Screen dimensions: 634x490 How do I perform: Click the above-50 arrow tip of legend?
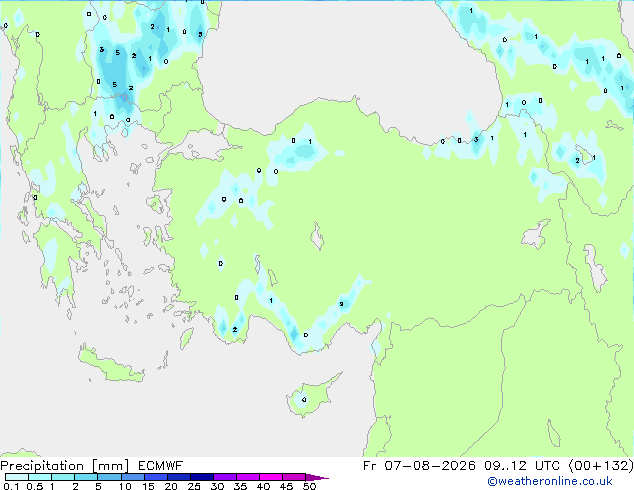(317, 477)
